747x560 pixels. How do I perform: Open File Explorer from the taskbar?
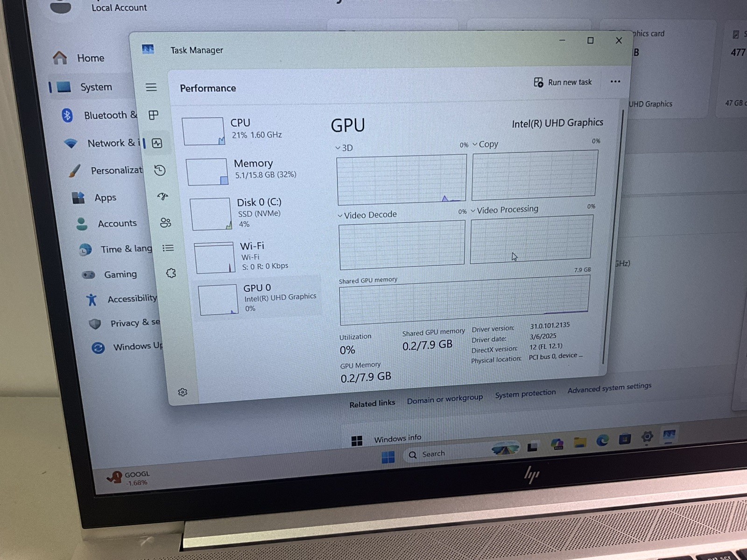tap(580, 441)
